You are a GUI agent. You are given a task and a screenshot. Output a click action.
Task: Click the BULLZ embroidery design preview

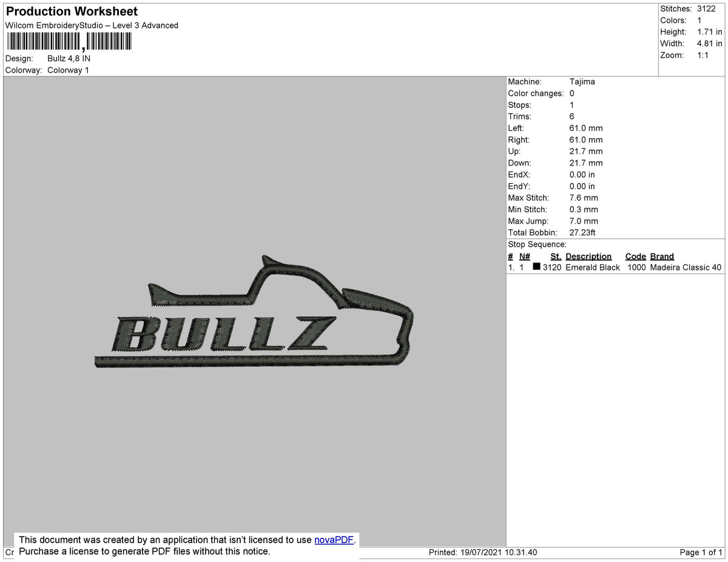point(254,312)
